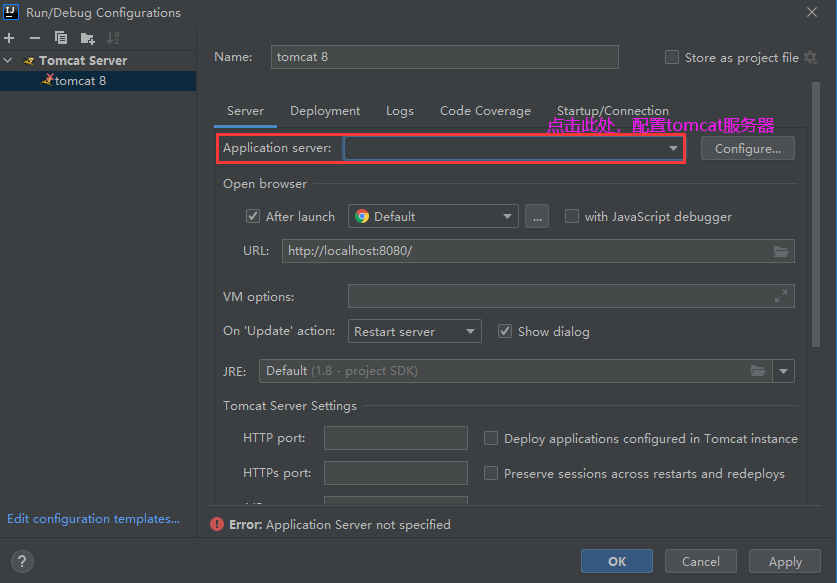The image size is (837, 583).
Task: Switch to the Code Coverage tab
Action: point(485,111)
